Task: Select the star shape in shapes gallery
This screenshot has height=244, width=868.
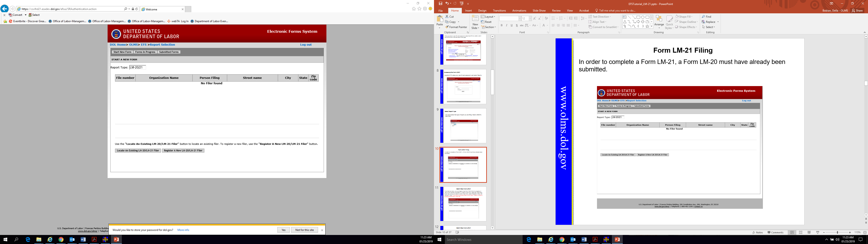Action: (647, 26)
